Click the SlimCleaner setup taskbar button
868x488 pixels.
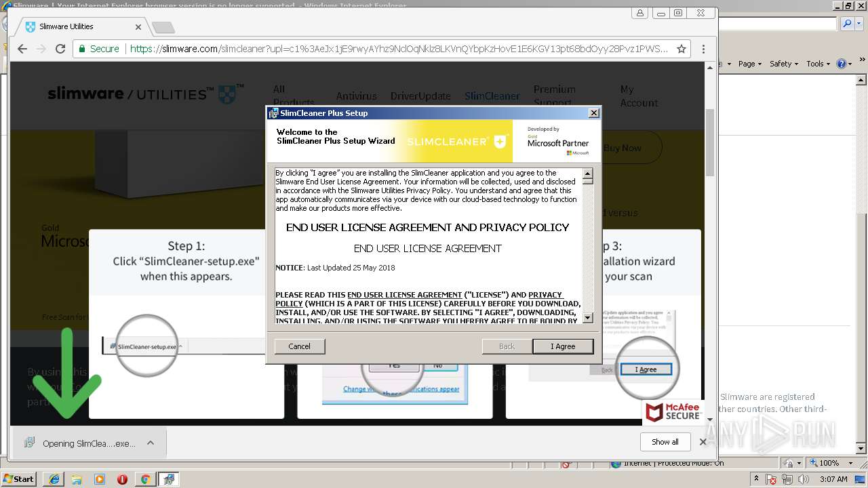(x=168, y=479)
